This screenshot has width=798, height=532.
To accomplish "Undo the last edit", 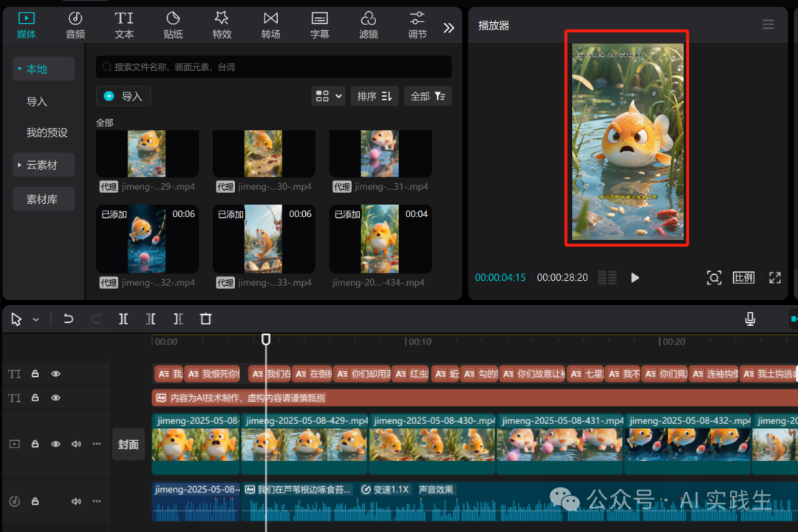I will tap(68, 319).
